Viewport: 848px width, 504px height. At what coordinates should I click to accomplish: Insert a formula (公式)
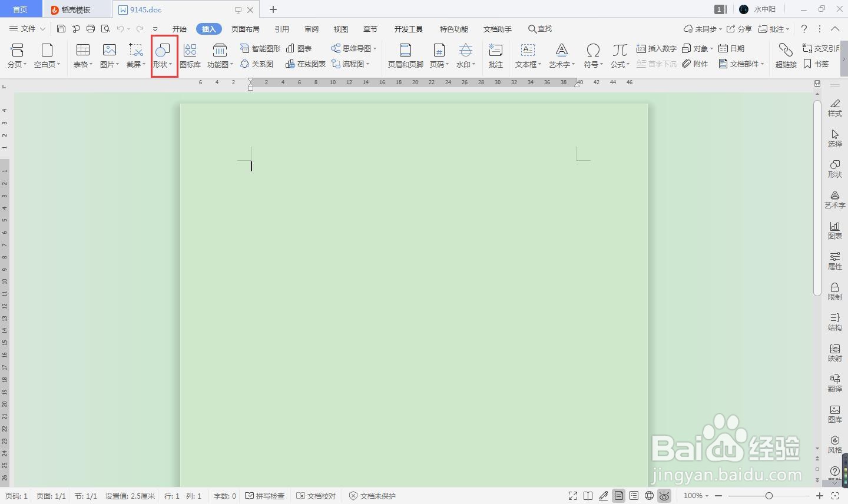(x=620, y=56)
